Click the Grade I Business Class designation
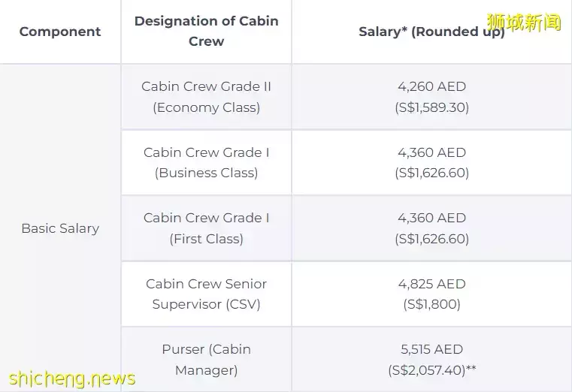The height and width of the screenshot is (392, 572). pos(206,162)
